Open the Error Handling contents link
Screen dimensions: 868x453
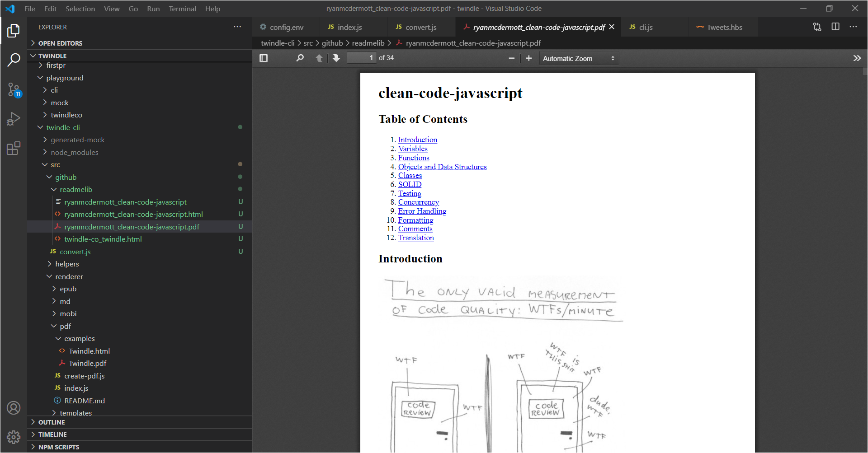pos(422,211)
